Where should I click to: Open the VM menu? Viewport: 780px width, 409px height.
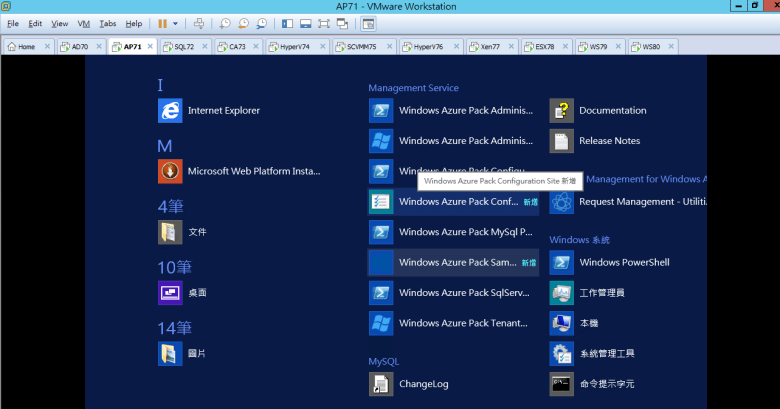point(83,23)
